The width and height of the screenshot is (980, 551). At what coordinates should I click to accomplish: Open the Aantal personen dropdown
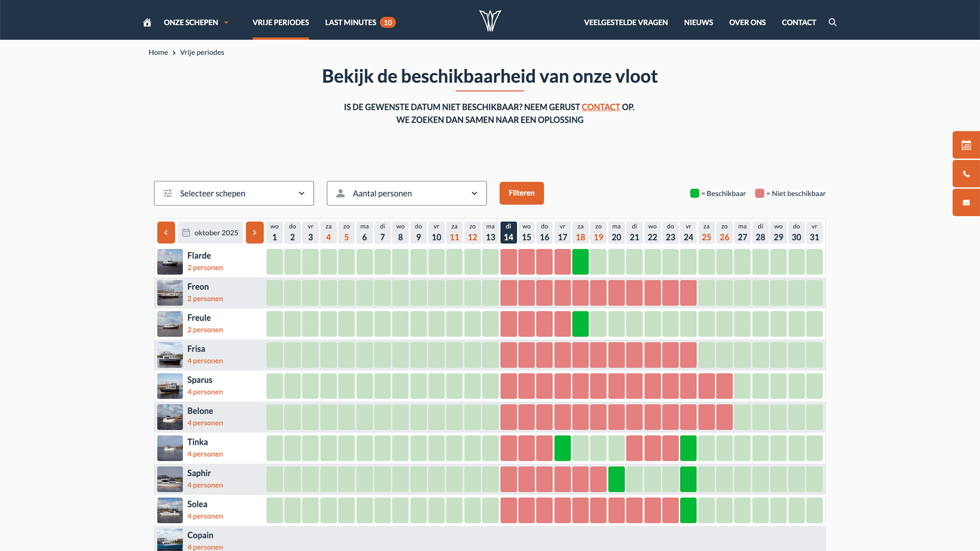(406, 193)
